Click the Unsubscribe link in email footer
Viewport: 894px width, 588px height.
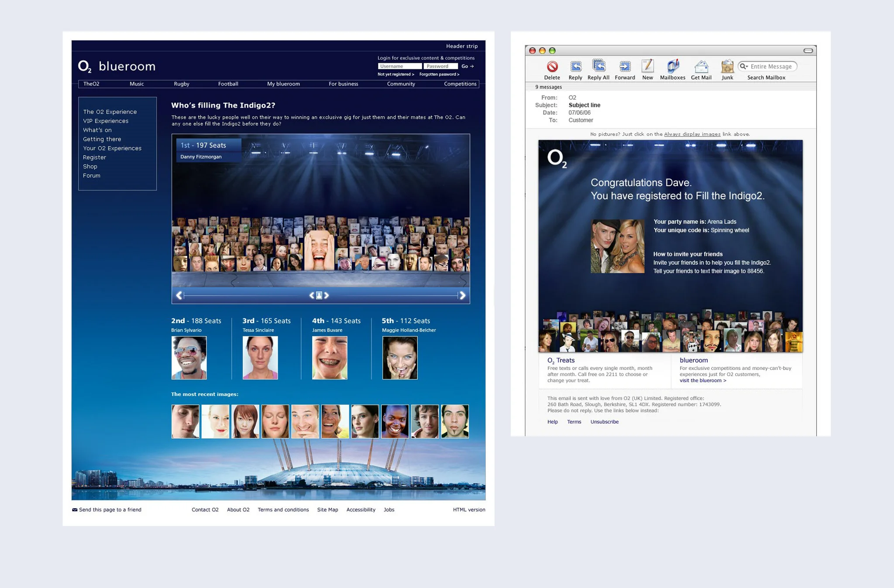tap(604, 422)
